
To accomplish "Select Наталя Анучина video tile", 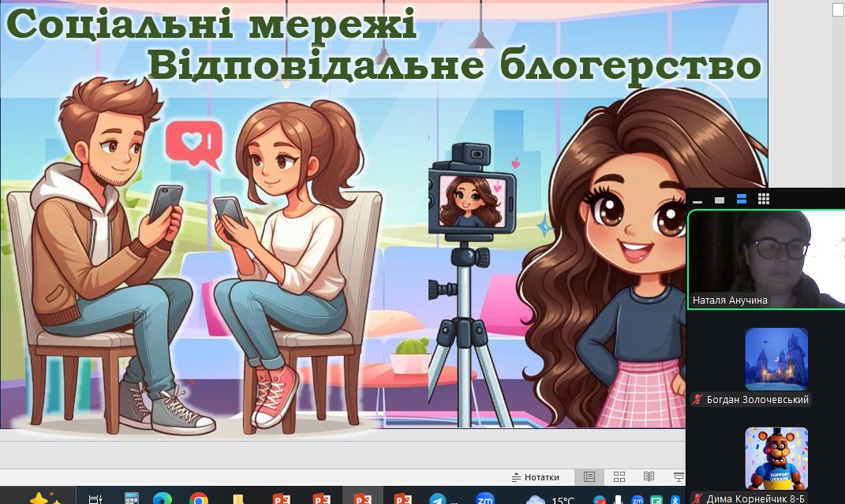I will 765,259.
